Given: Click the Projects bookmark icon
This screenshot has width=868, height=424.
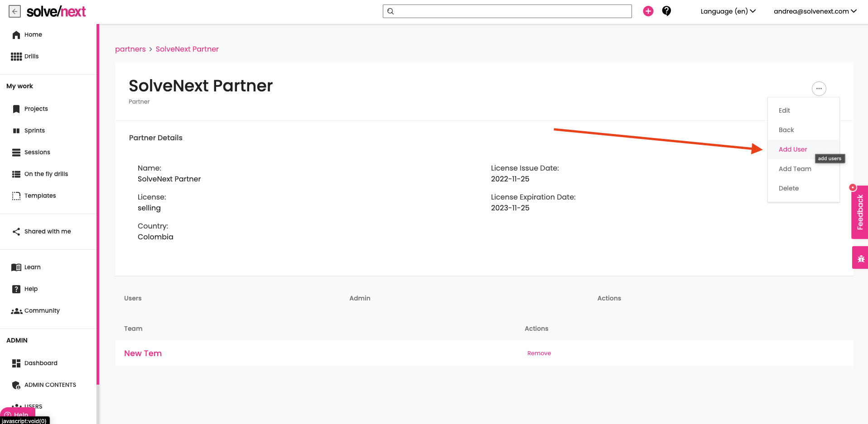Looking at the screenshot, I should [x=16, y=109].
